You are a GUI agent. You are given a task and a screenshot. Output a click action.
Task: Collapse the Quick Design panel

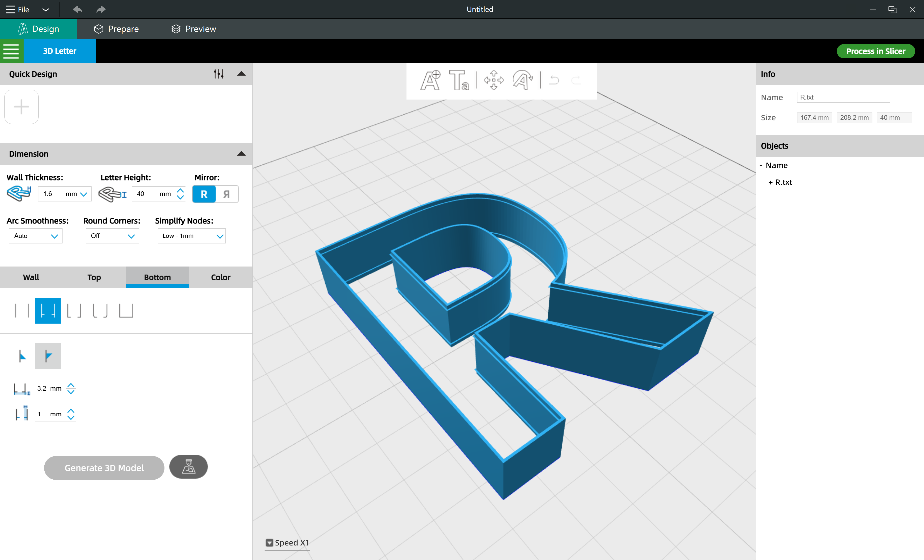242,74
